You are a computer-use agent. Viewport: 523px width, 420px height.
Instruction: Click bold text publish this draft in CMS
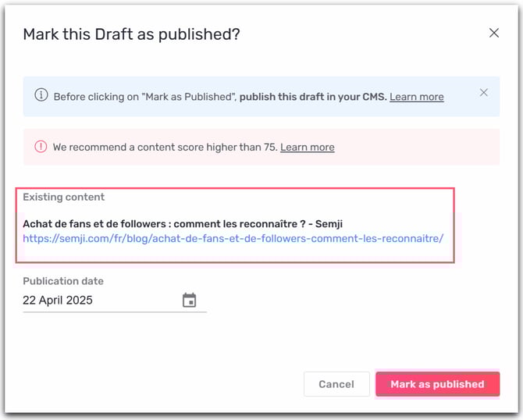313,97
